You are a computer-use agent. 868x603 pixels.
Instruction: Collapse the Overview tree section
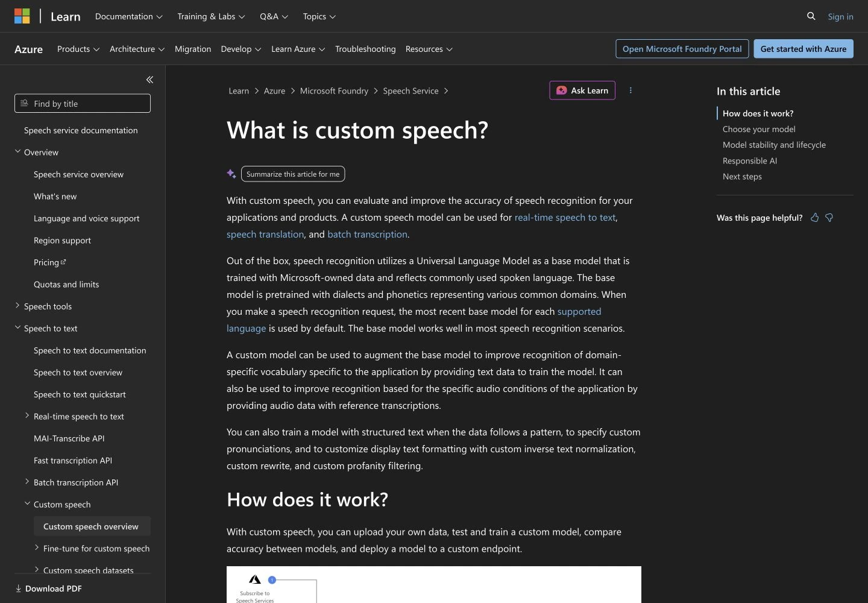[x=17, y=152]
